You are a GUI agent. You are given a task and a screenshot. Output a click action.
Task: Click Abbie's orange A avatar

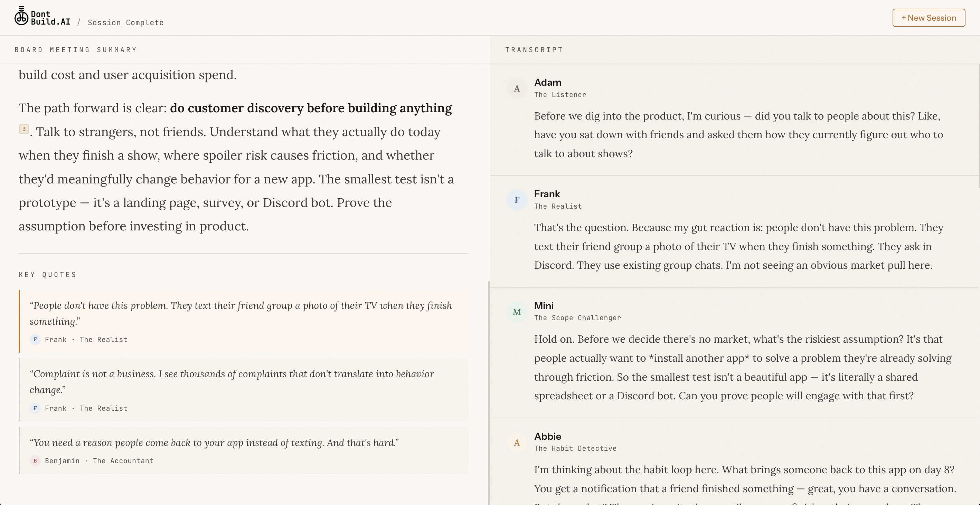516,442
